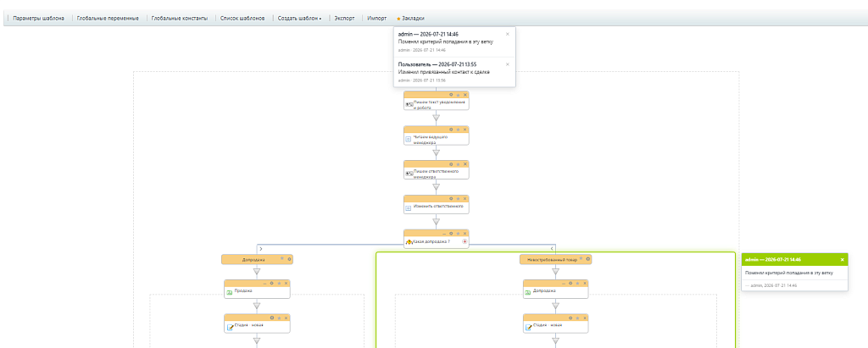Toggle star on 'Невостребованный товар' branch header

[x=581, y=258]
